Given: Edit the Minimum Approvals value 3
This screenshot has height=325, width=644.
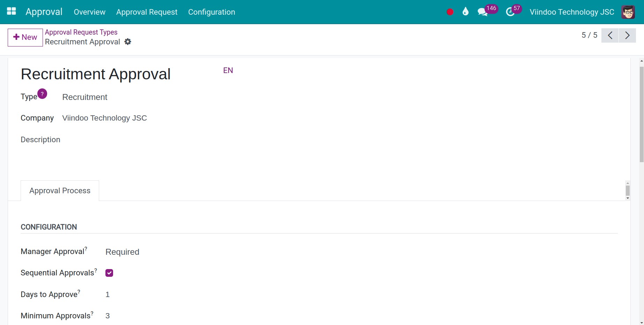Looking at the screenshot, I should (x=108, y=316).
